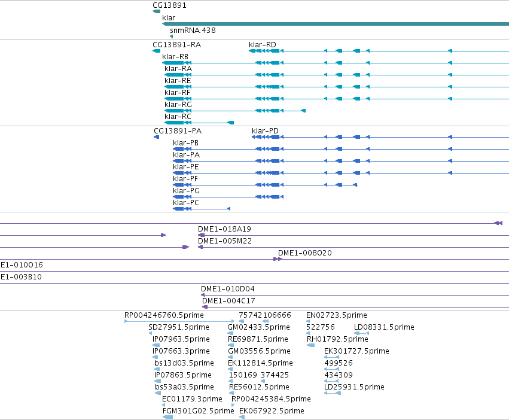Select IP07963.5prime EST label
Viewport: 509px width, 420px height.
tap(181, 339)
